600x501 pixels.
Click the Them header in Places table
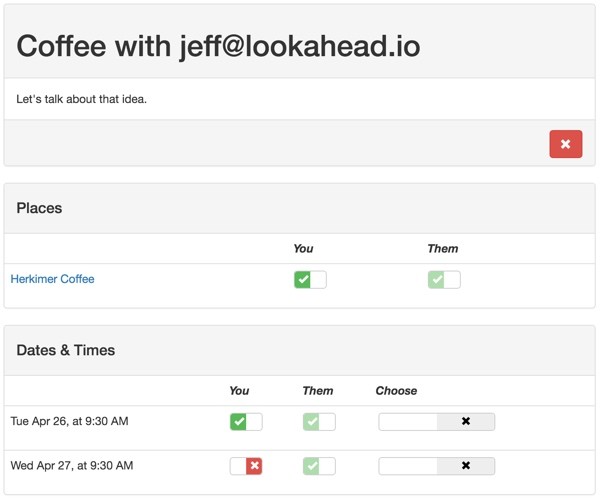(443, 248)
